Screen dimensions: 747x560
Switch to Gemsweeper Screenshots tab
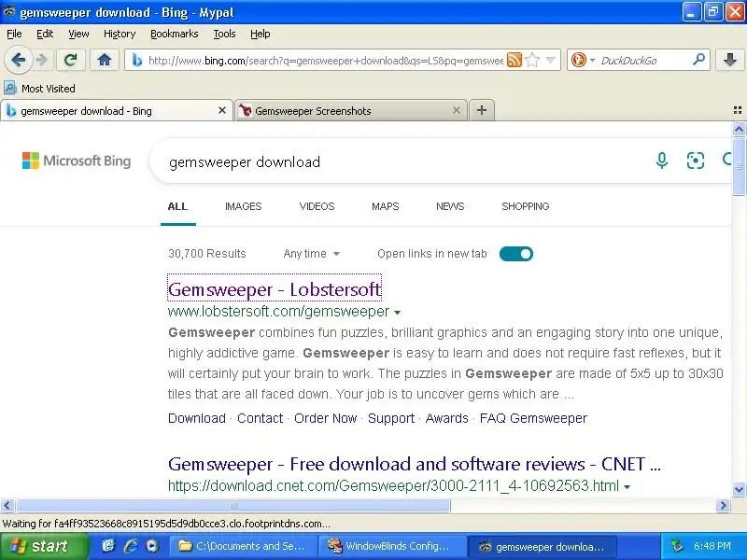[x=351, y=110]
